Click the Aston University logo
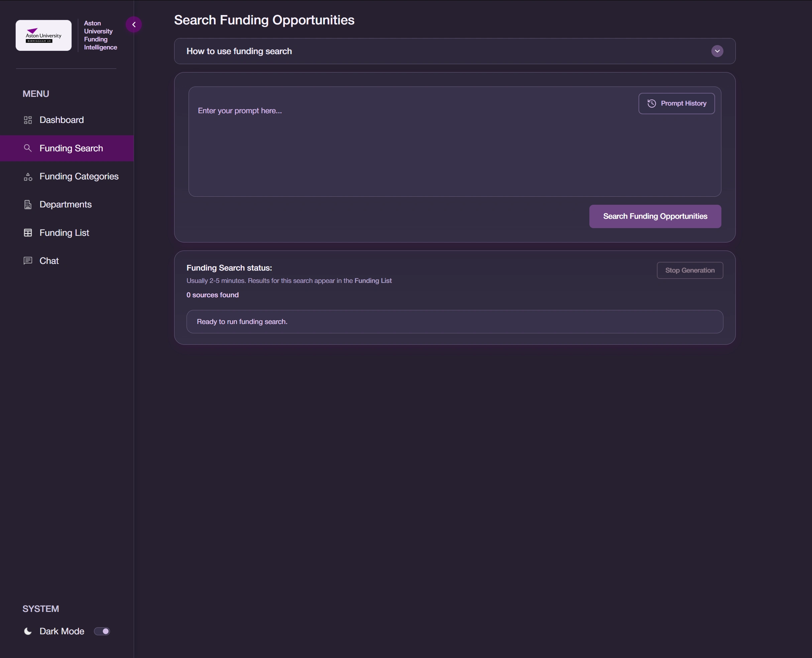The width and height of the screenshot is (812, 658). pos(43,35)
